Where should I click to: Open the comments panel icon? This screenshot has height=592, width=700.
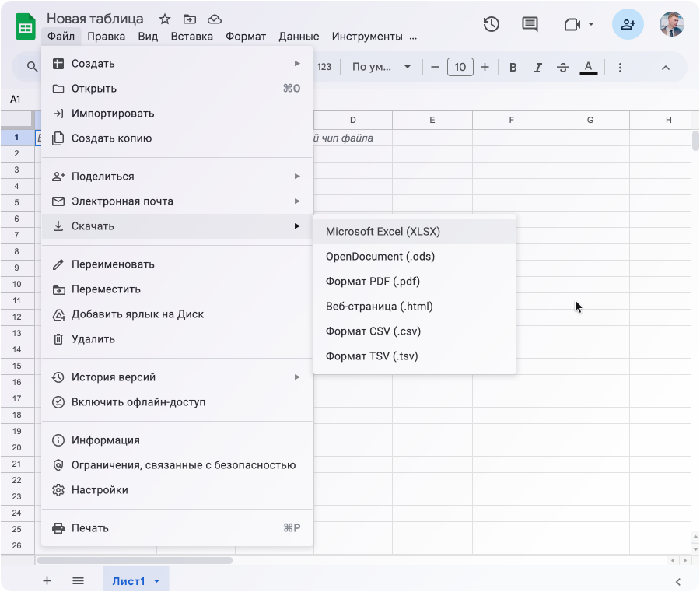[530, 24]
